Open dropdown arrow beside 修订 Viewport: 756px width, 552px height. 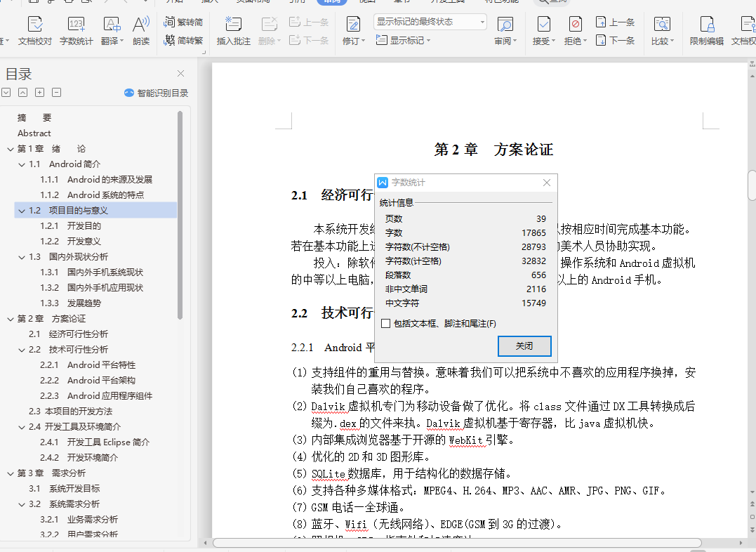click(x=363, y=41)
